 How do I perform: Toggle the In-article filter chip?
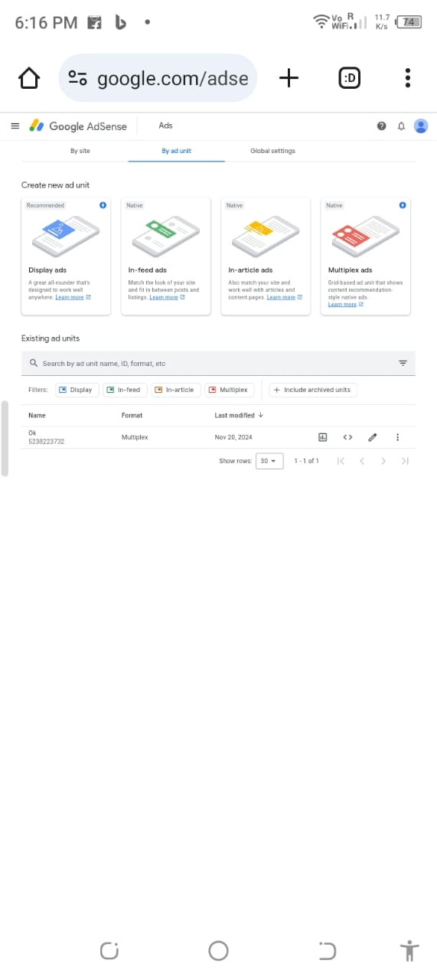(x=175, y=390)
